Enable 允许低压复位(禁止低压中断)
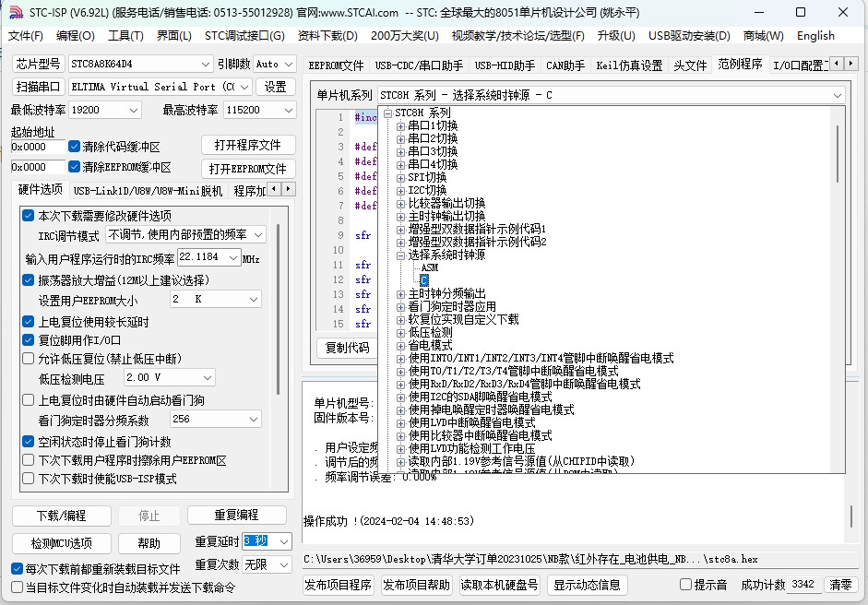This screenshot has height=605, width=868. [x=29, y=359]
